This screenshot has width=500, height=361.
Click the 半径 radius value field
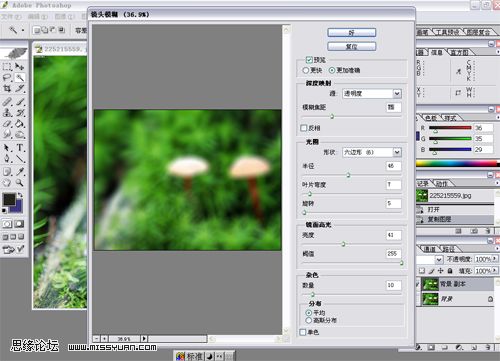(394, 166)
